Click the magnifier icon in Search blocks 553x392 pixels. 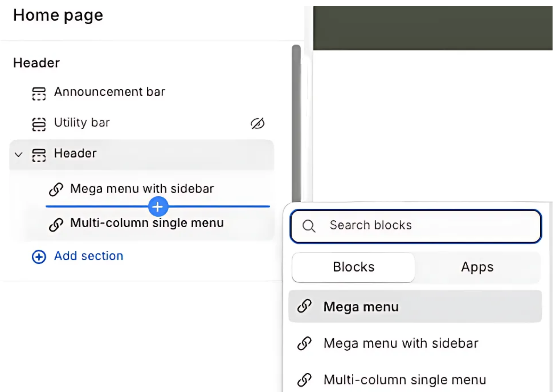click(309, 226)
